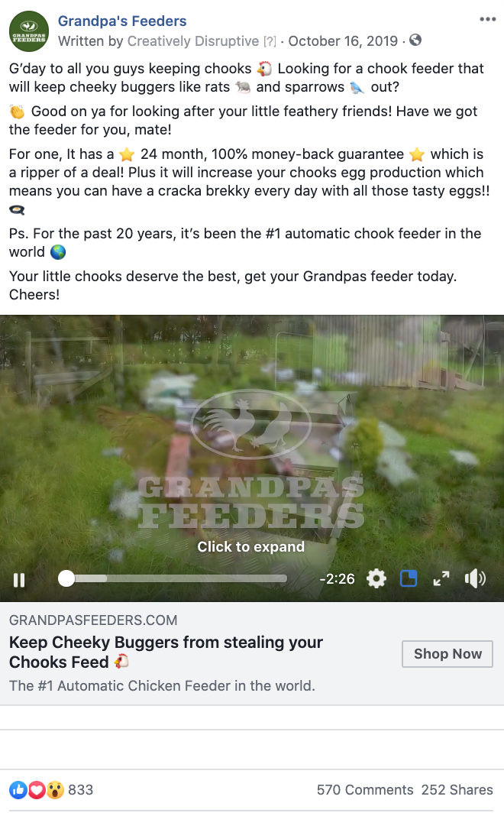Open the three-dot post options menu
The height and width of the screenshot is (816, 504).
click(x=487, y=19)
